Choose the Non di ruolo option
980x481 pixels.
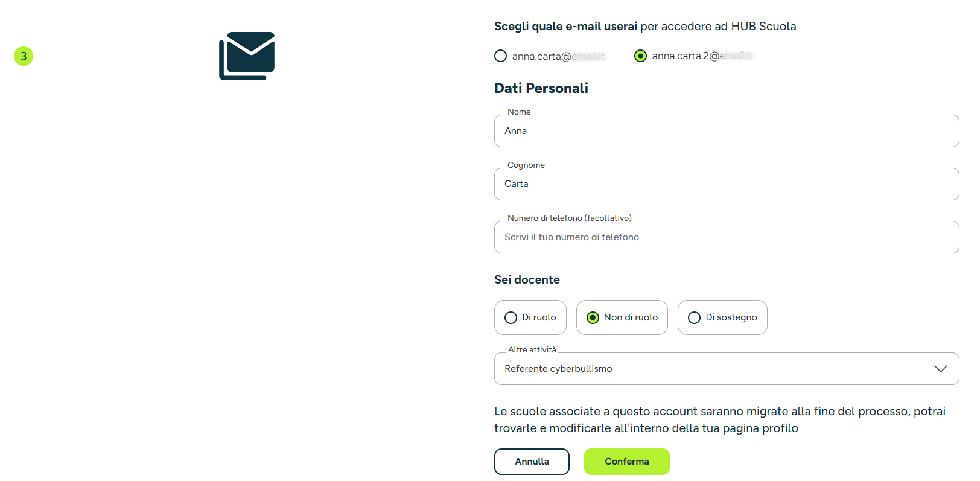click(x=622, y=317)
